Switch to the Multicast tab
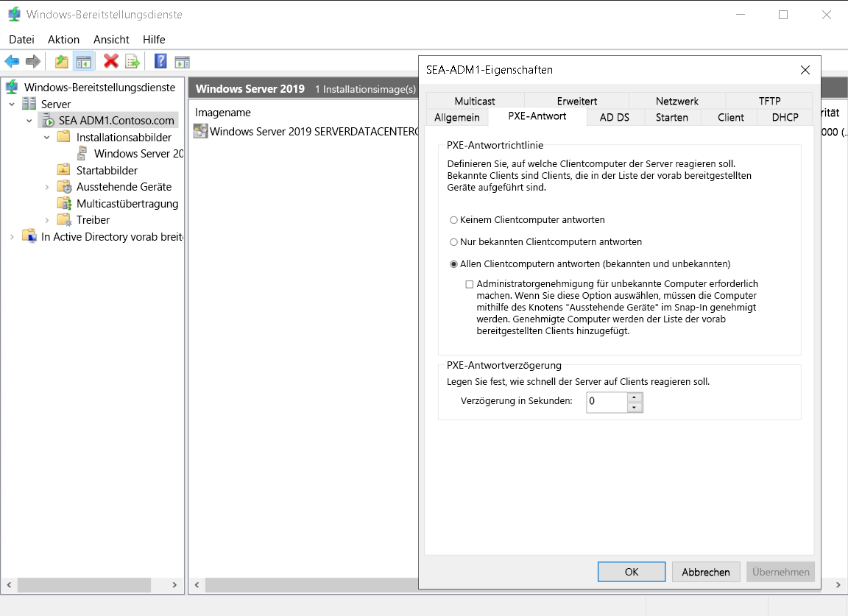Screen dimensions: 848x616 click(475, 101)
